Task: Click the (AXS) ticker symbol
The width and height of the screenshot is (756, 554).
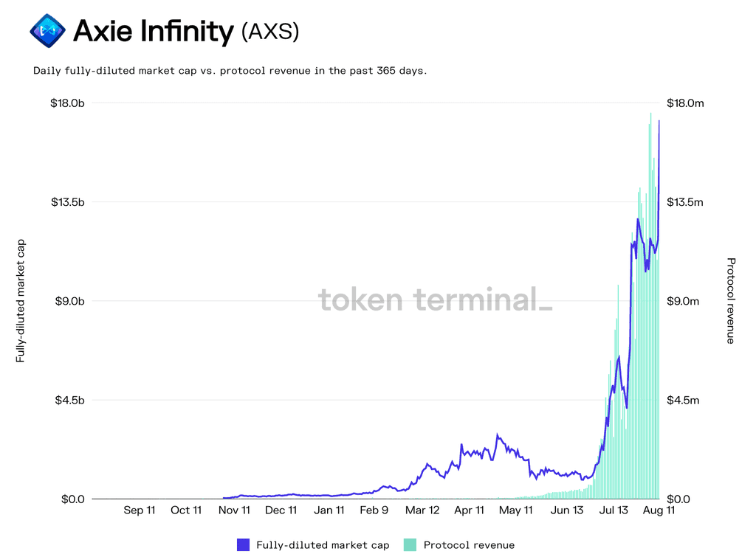Action: pyautogui.click(x=270, y=32)
